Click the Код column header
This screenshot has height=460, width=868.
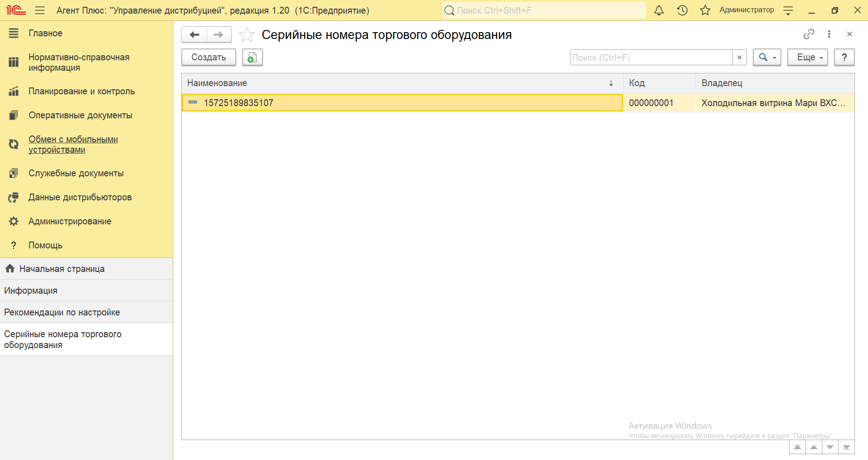[x=659, y=83]
